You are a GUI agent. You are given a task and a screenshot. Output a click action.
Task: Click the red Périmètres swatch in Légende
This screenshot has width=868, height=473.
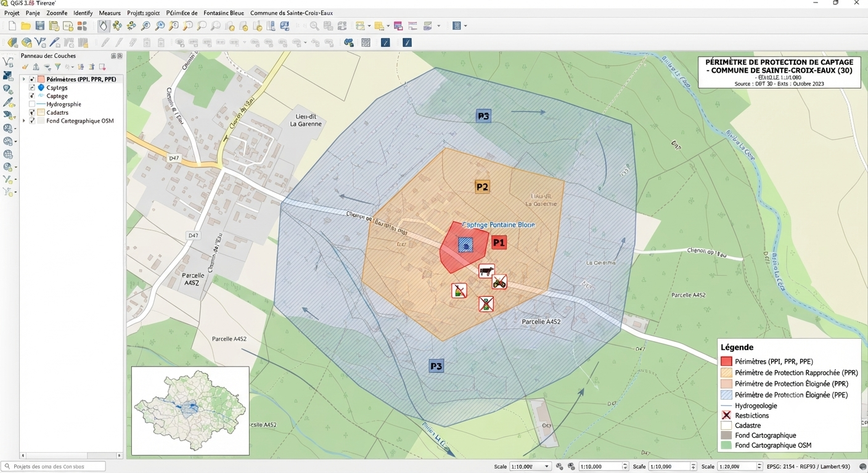click(x=726, y=362)
